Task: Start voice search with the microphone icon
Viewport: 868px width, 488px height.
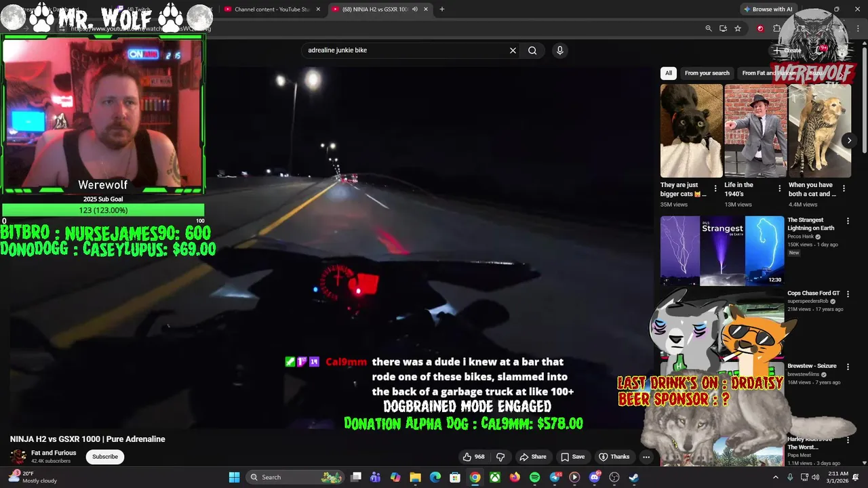Action: [559, 50]
